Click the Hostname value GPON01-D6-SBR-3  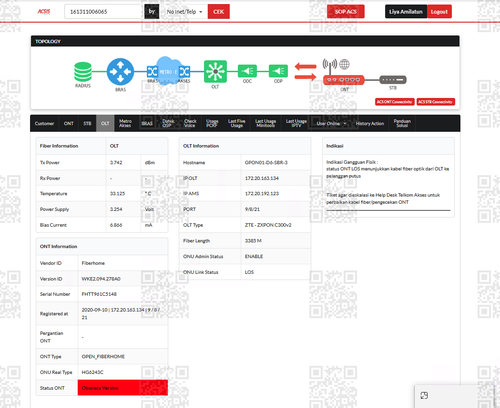pos(266,163)
